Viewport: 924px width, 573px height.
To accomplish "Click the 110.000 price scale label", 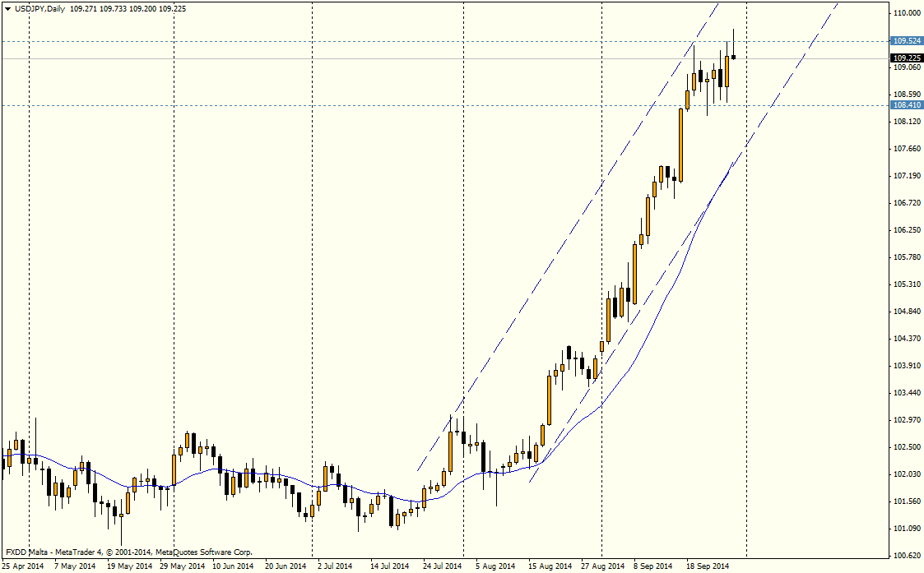I will point(907,14).
